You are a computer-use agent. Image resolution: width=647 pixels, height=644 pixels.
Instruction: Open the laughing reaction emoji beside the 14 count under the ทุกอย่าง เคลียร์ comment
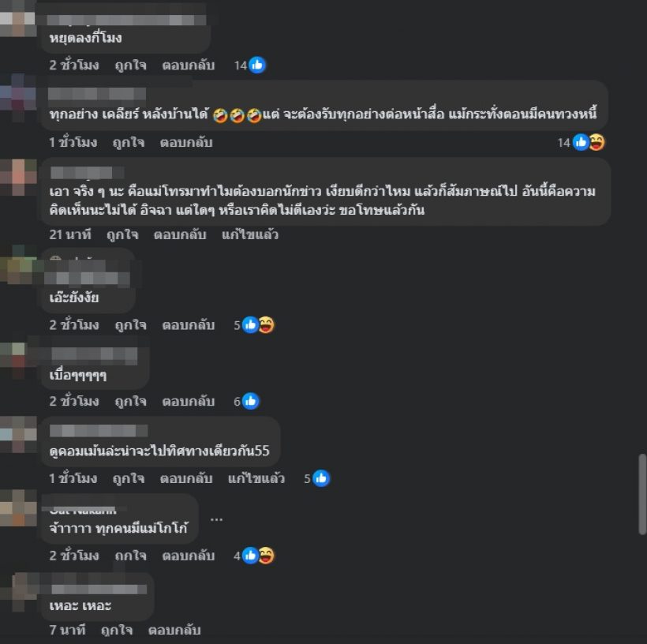(x=597, y=142)
